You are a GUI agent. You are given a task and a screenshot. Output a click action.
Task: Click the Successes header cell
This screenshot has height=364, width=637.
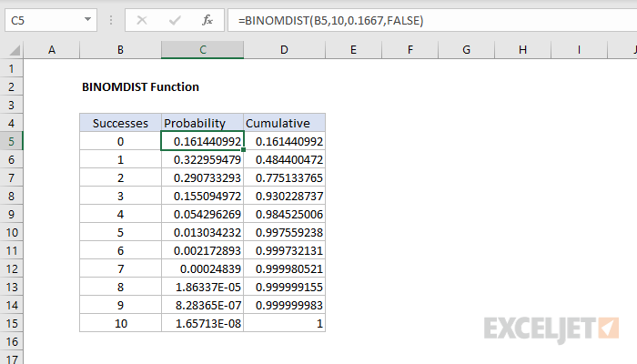tap(120, 123)
